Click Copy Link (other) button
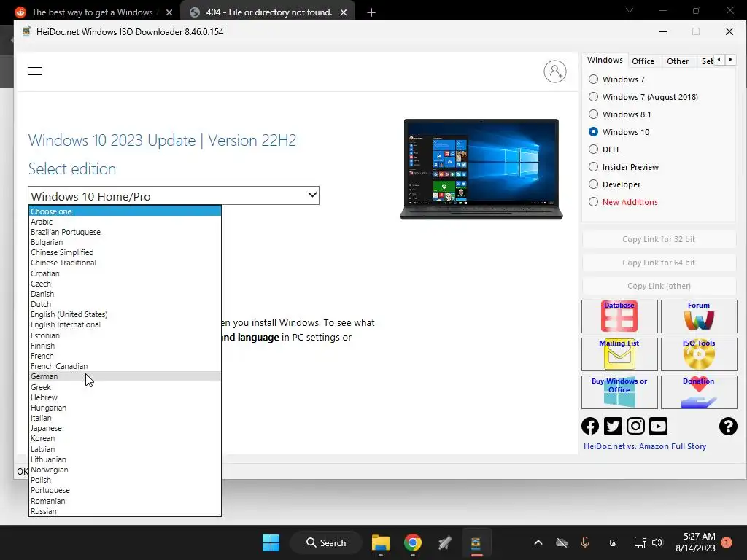Screen dimensions: 747x560 click(x=659, y=286)
